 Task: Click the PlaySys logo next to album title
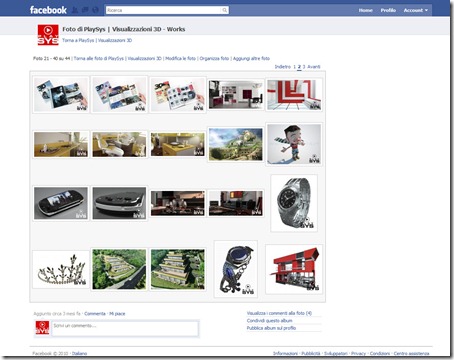48,35
